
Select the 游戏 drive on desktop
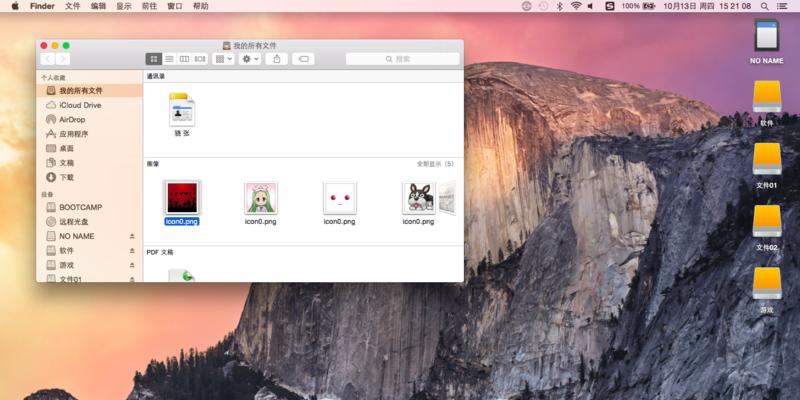[767, 290]
